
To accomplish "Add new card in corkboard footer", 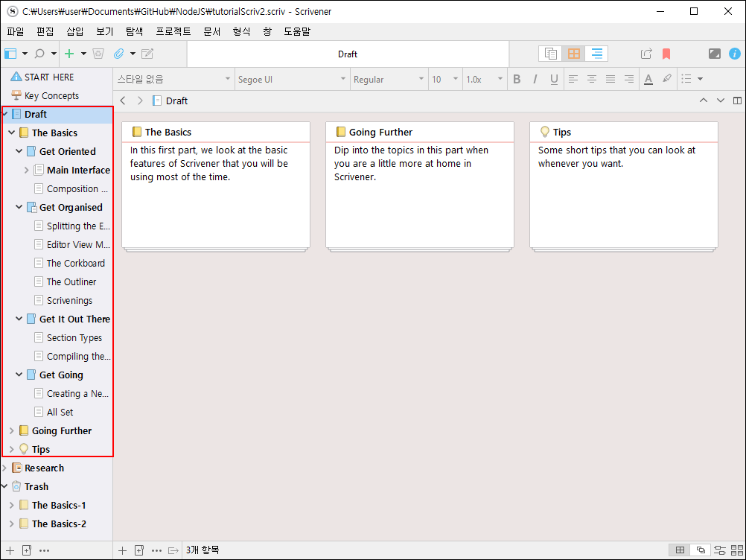I will click(122, 550).
